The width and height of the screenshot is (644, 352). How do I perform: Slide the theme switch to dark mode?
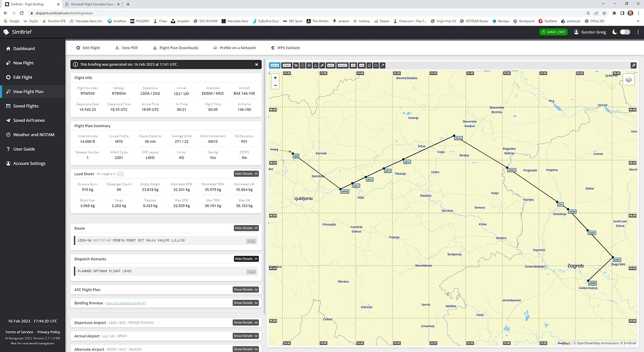[624, 32]
